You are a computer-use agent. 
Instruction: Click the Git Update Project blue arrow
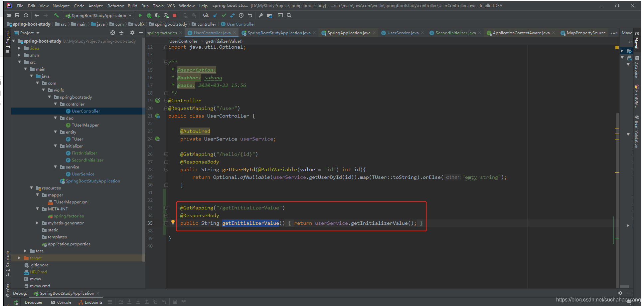[x=215, y=15]
